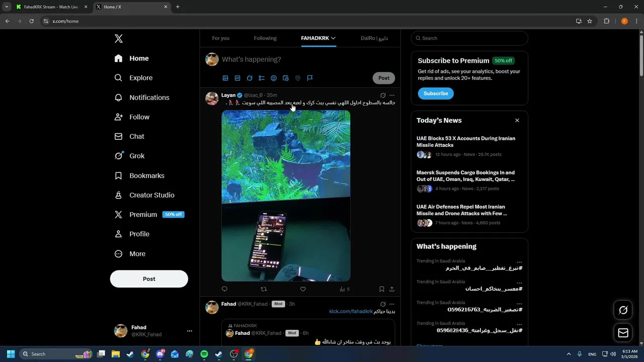Open UAE Air Defenses Repel news
This screenshot has width=644, height=362.
coord(462,210)
